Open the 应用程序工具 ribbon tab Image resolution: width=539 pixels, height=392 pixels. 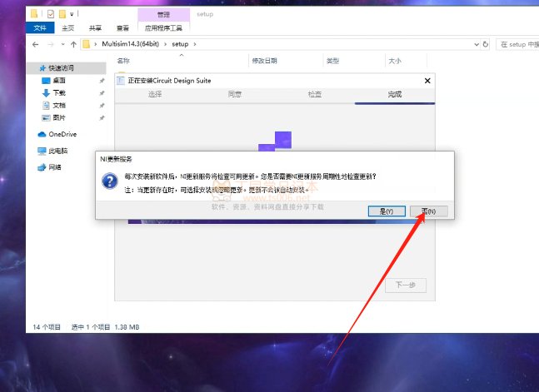pos(163,27)
